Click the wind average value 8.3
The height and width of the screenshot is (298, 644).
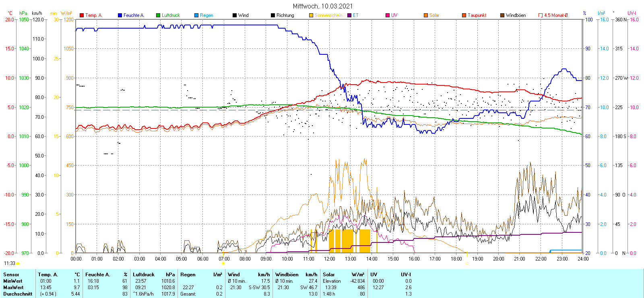267,294
